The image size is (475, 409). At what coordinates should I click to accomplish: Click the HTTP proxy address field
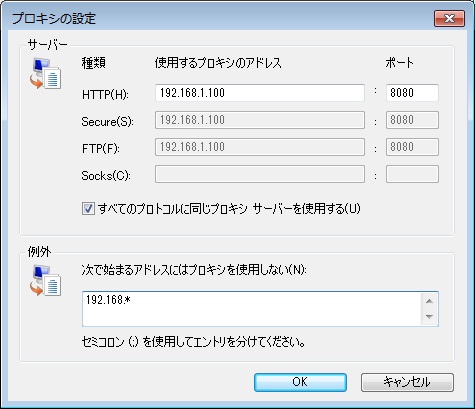pyautogui.click(x=260, y=93)
